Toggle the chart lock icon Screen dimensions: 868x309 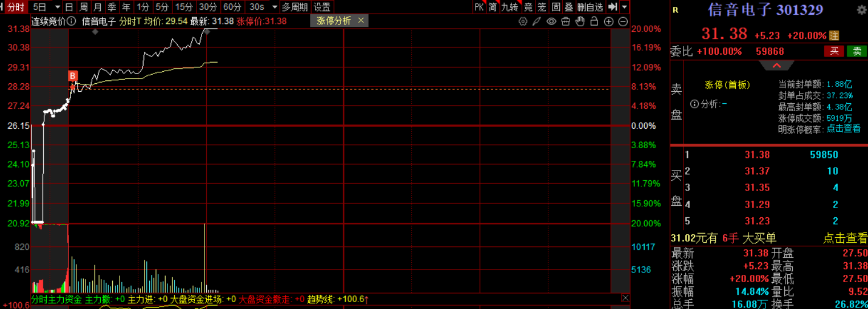(594, 22)
